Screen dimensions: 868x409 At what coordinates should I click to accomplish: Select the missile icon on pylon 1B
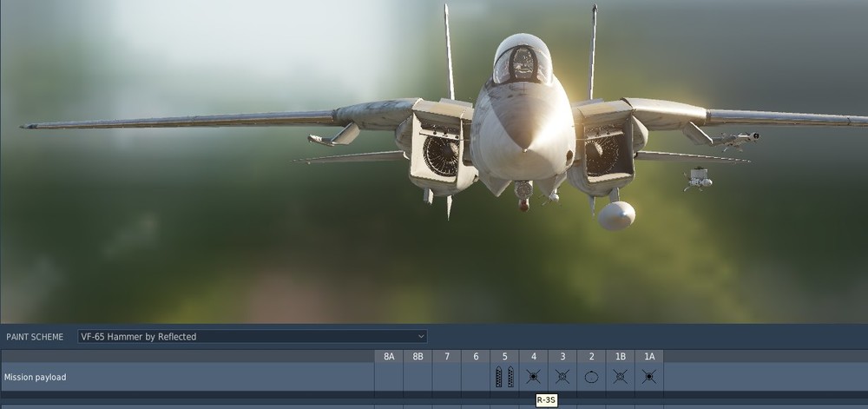[x=620, y=377]
